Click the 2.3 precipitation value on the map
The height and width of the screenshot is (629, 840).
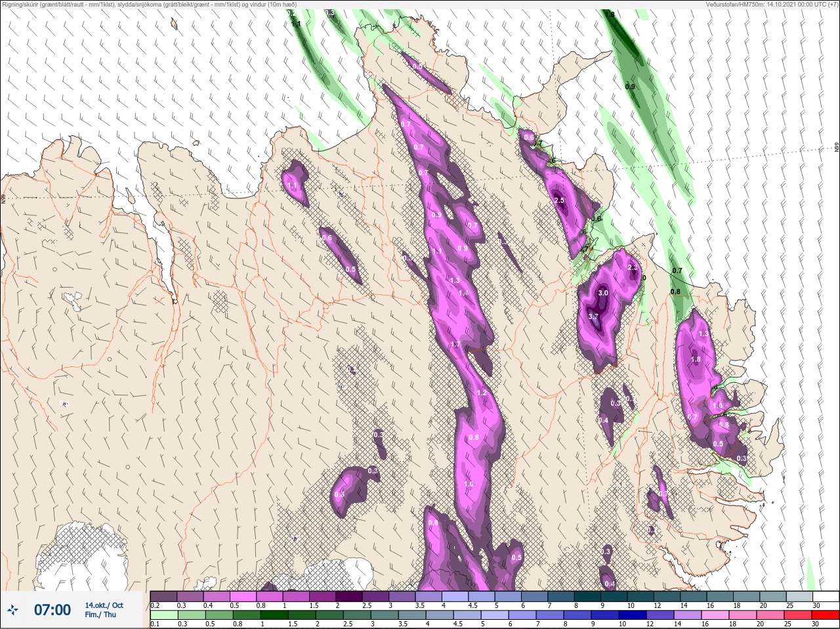point(633,268)
